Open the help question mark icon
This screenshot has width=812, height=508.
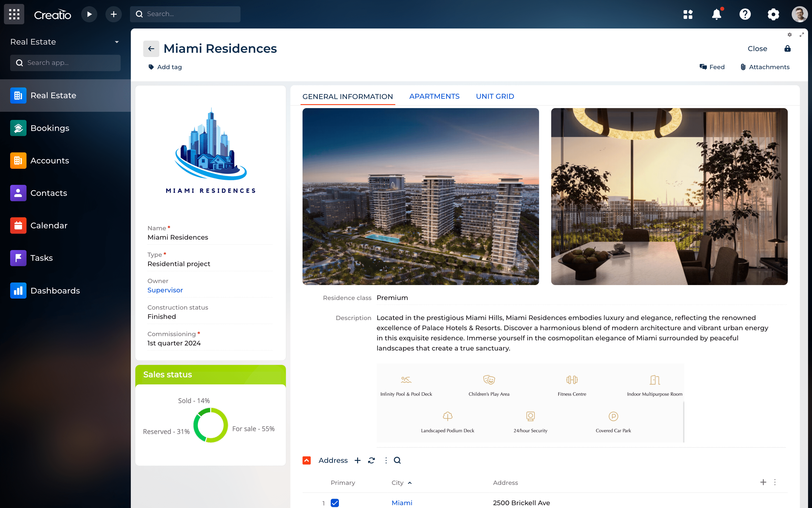(745, 14)
